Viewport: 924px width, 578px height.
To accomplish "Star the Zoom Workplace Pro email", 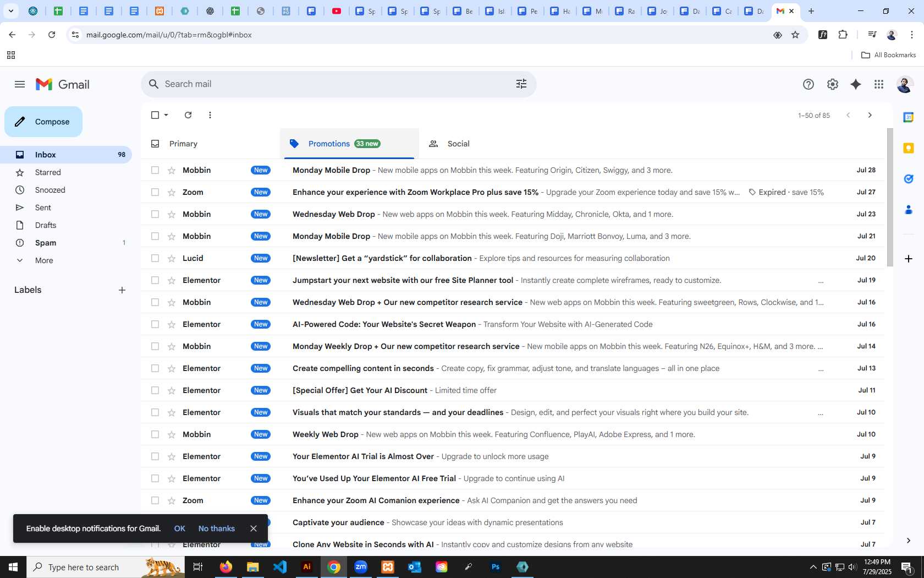I will [172, 192].
